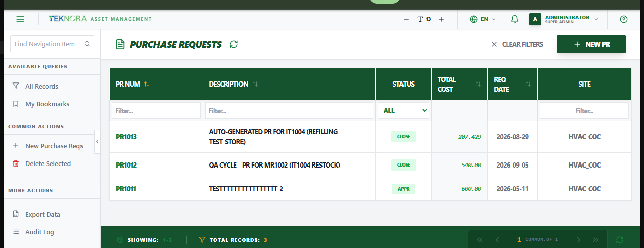Open purchase request PR1013
644x248 pixels.
[x=126, y=137]
